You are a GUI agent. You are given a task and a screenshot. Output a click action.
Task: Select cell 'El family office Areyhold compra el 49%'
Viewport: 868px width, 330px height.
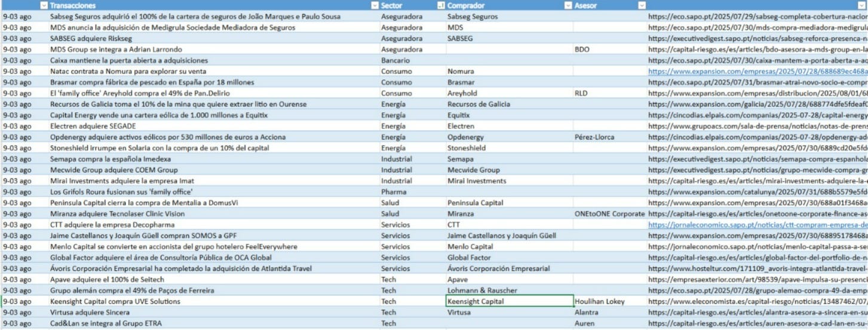[x=214, y=93]
